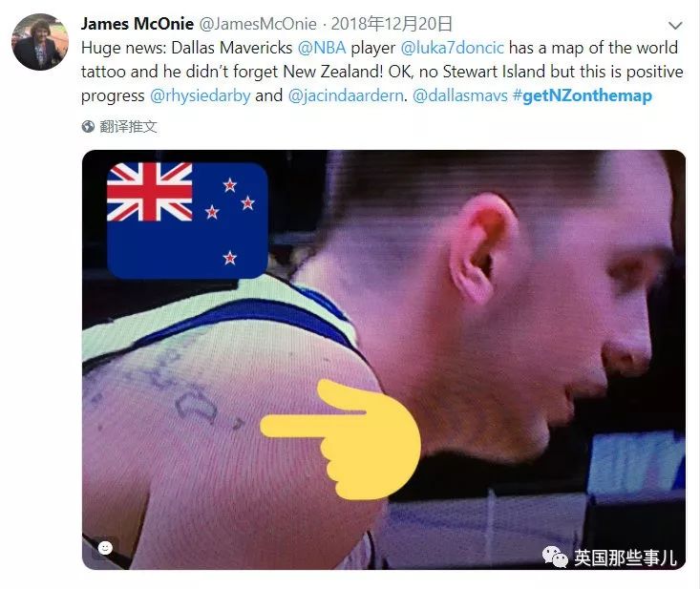The height and width of the screenshot is (589, 700).
Task: Open the @rhysiedarby mention
Action: 200,95
